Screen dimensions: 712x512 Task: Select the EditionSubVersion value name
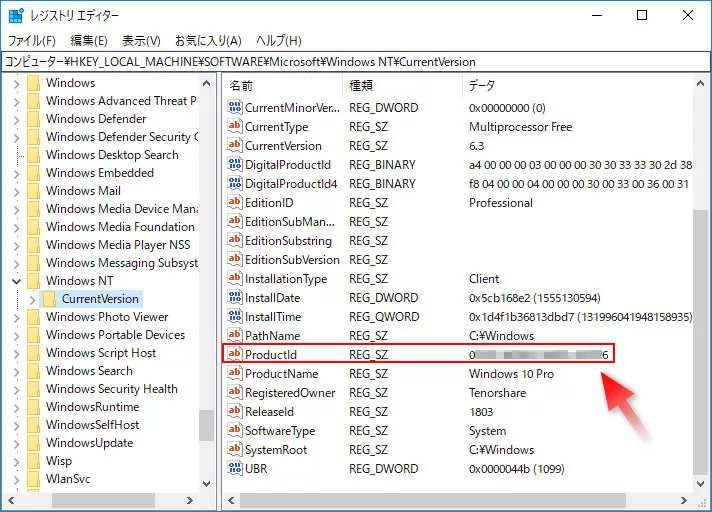pyautogui.click(x=292, y=260)
